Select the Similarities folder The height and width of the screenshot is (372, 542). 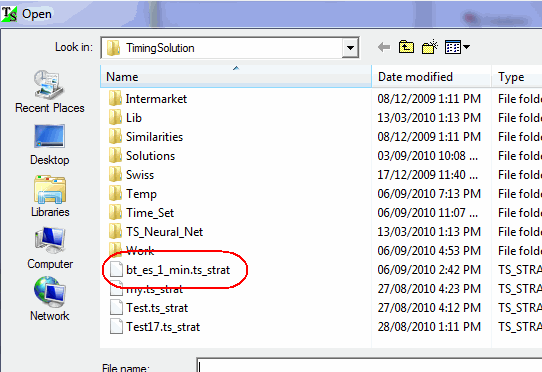click(x=155, y=137)
